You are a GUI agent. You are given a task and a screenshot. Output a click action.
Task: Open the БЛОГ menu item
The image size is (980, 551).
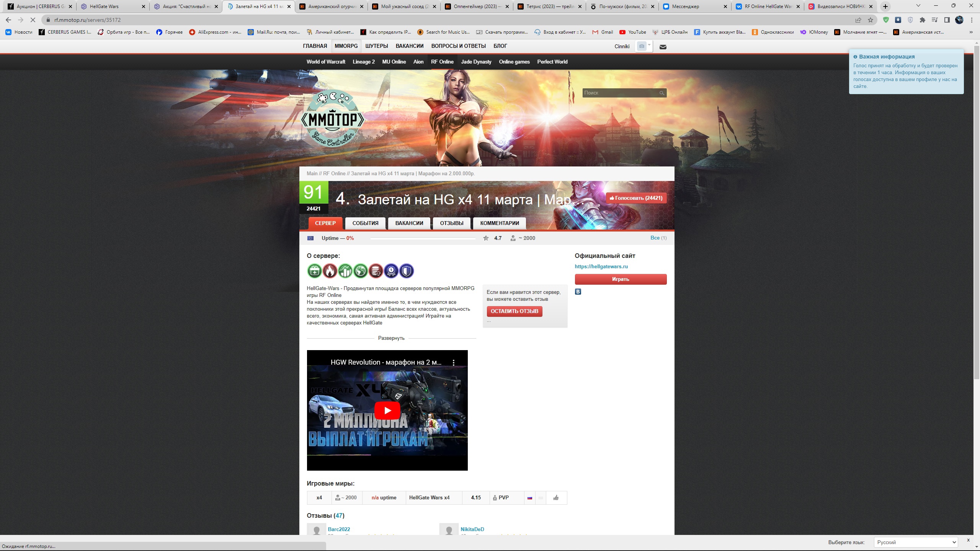500,46
